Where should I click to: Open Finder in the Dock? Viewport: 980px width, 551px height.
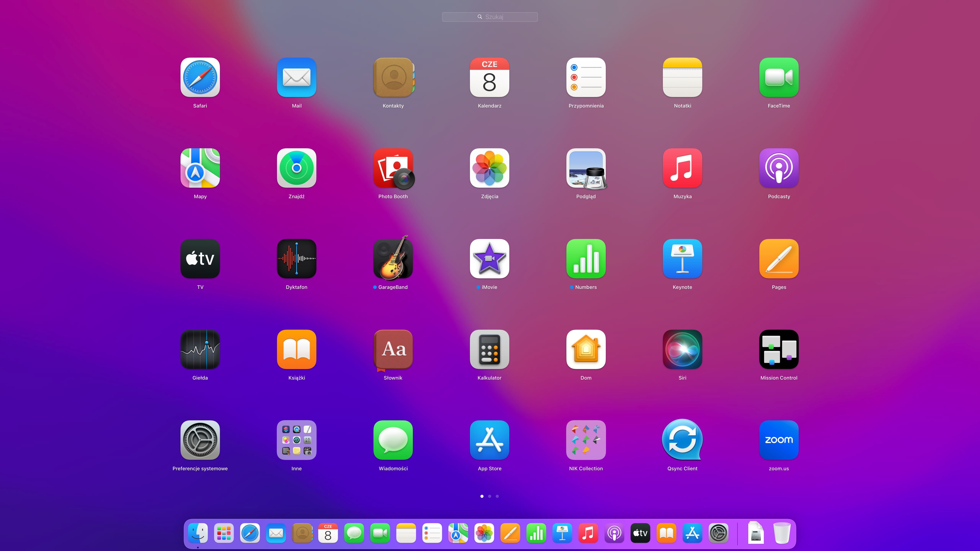[198, 533]
